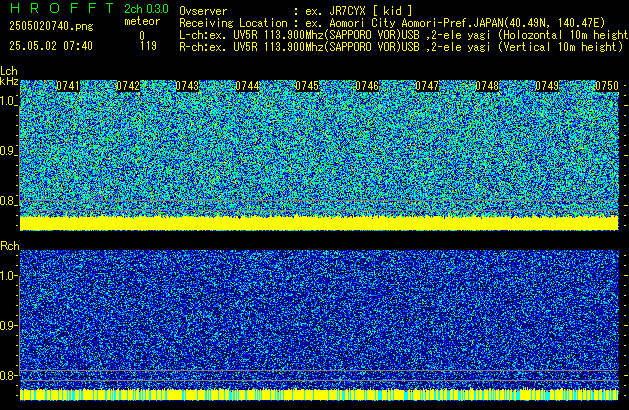Select the 0744 time marker
The width and height of the screenshot is (629, 410).
(x=247, y=86)
